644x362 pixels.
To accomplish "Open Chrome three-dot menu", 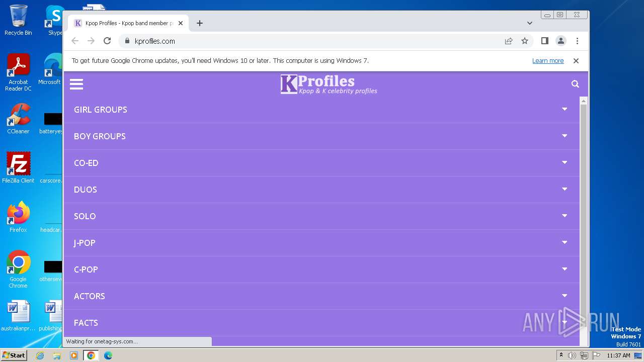I will coord(577,41).
